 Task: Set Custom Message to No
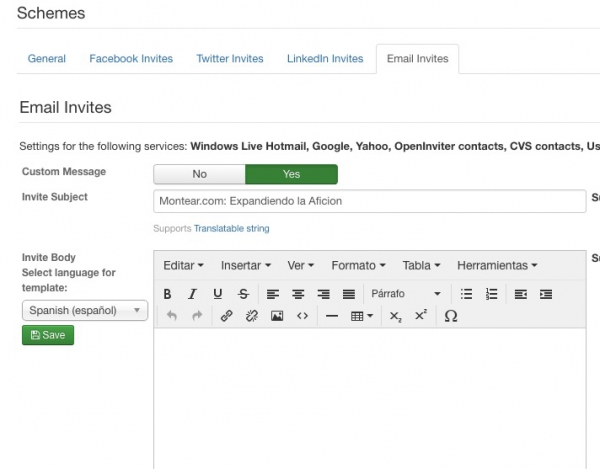(x=199, y=174)
